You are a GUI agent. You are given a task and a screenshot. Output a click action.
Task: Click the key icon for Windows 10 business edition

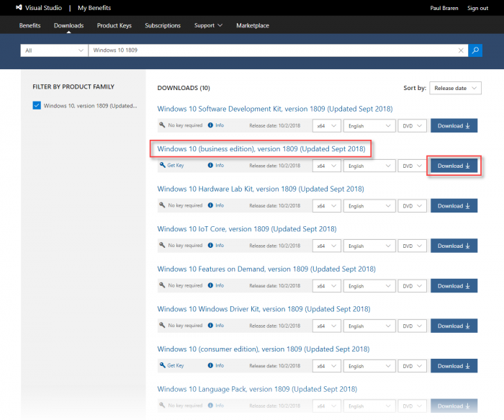pos(162,165)
